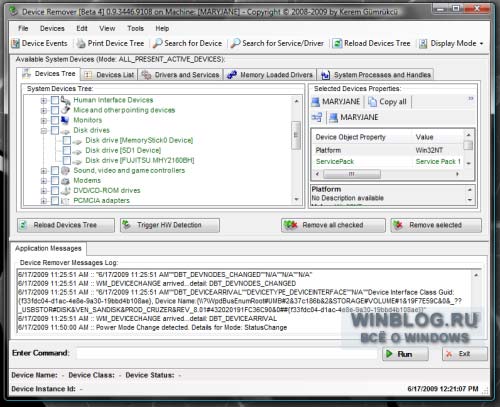Click the Disk drives category icon
The image size is (500, 407).
click(65, 131)
